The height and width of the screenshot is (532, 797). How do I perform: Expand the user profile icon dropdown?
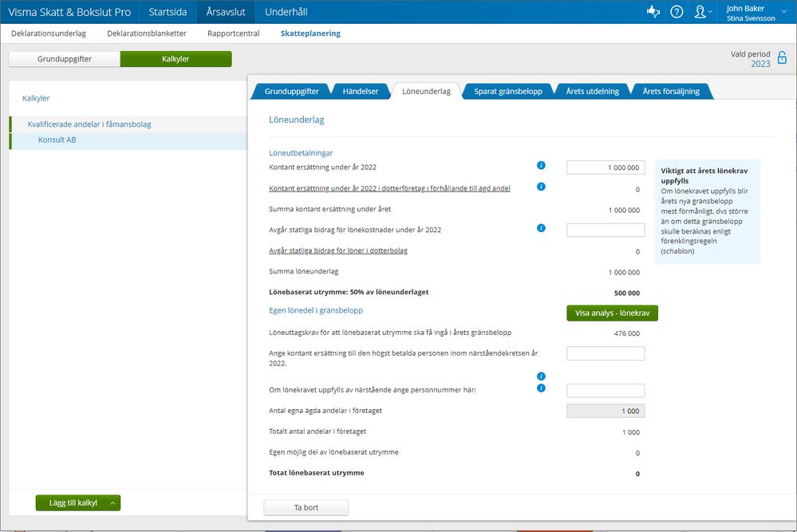click(x=703, y=12)
